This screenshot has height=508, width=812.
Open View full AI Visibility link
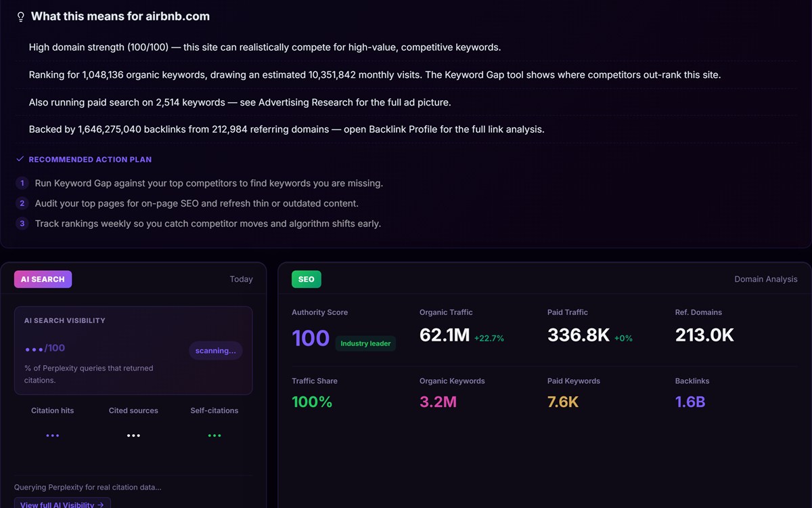(62, 503)
